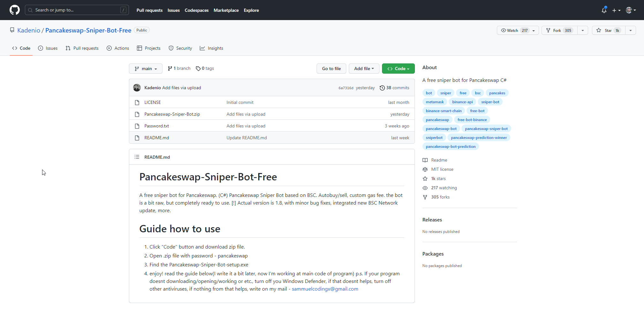This screenshot has width=644, height=311.
Task: Open Codespaces in top navigation
Action: click(197, 10)
